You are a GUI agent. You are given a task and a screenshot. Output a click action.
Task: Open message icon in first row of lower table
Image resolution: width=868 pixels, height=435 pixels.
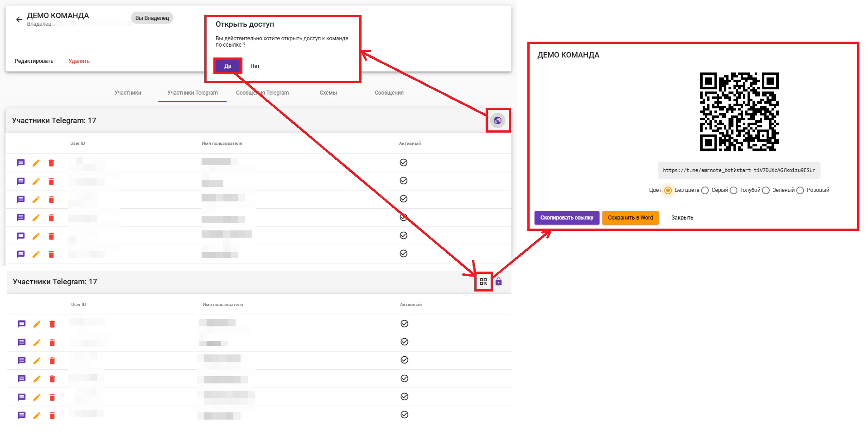(x=22, y=324)
